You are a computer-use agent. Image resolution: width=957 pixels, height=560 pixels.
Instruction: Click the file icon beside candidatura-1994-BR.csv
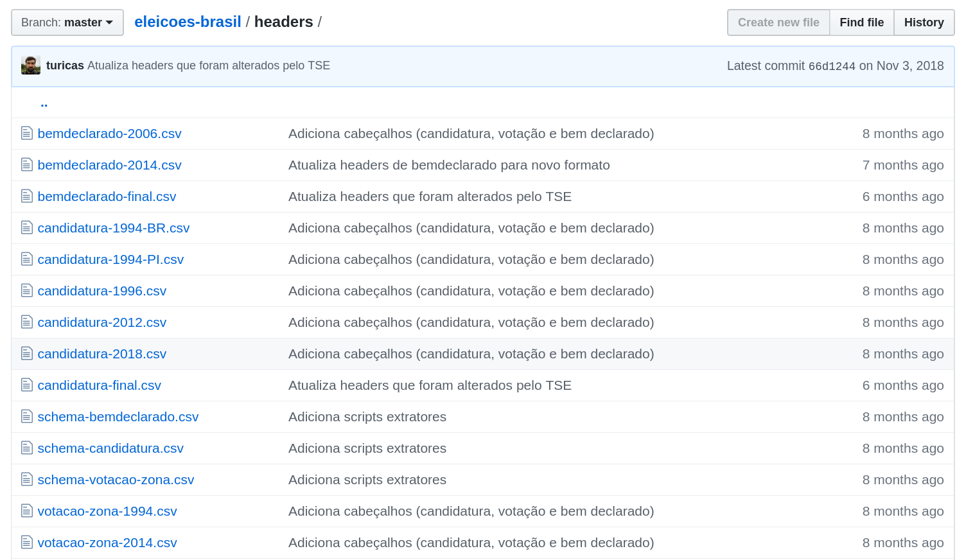(x=27, y=228)
